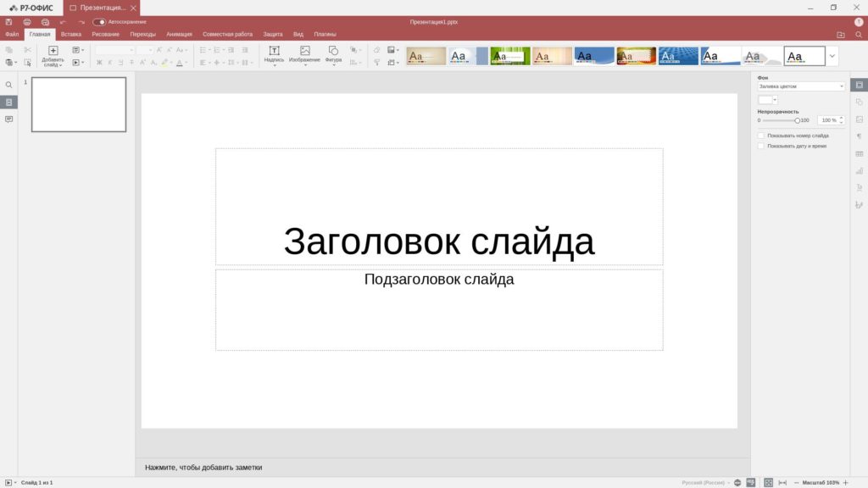Click the fit to slide icon
The image size is (868, 488).
tap(768, 482)
